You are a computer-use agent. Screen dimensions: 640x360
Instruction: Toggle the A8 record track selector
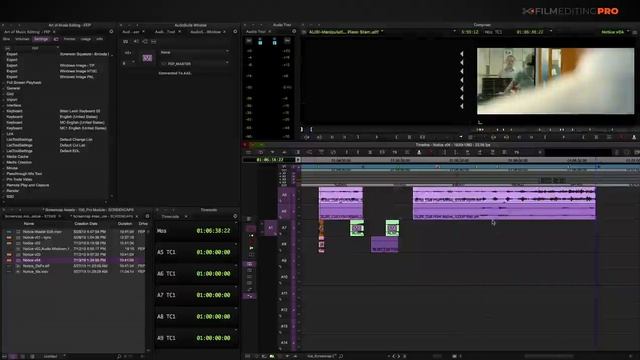pos(284,244)
